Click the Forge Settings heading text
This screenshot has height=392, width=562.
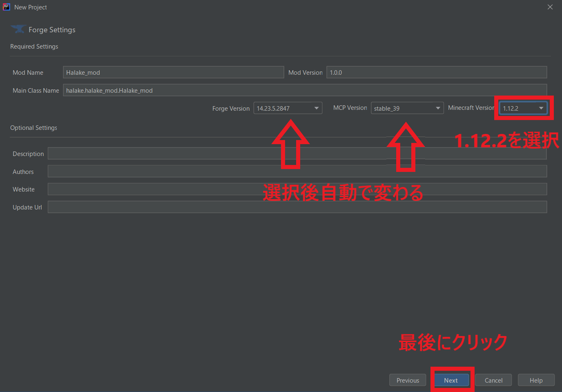click(52, 30)
